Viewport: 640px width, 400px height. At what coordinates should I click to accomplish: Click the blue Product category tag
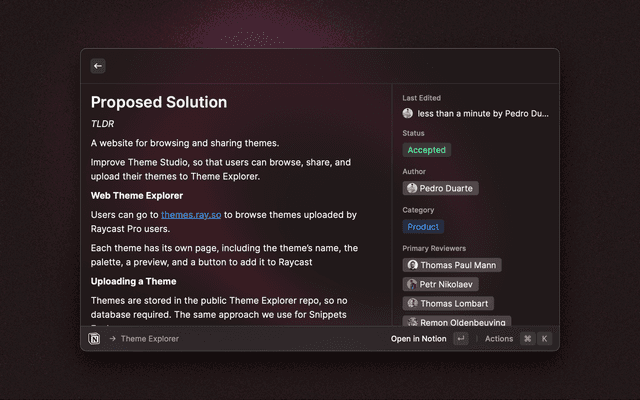click(423, 227)
